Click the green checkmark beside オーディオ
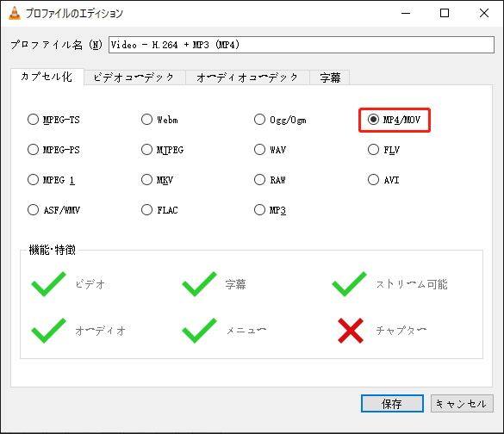 tap(48, 331)
